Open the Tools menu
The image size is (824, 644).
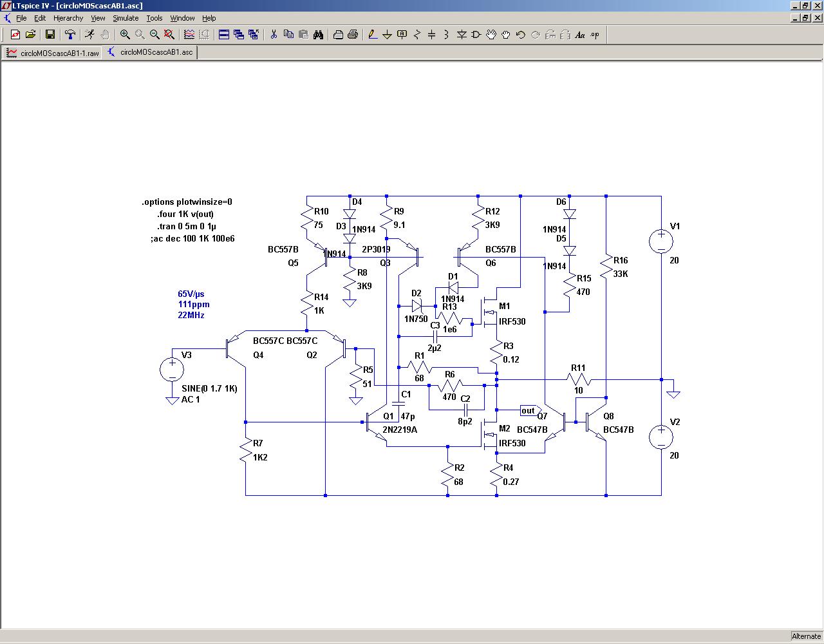(154, 18)
